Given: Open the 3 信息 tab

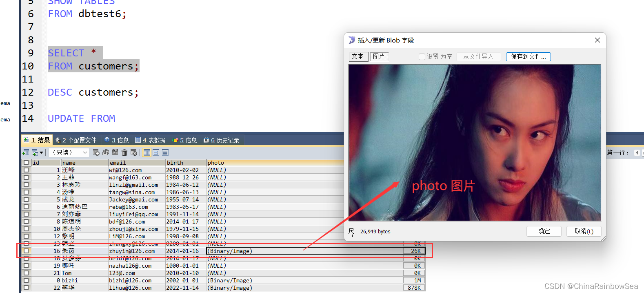Looking at the screenshot, I should 116,140.
